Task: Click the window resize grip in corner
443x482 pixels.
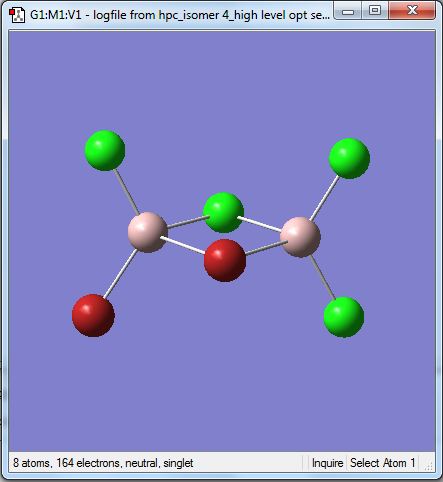Action: (x=429, y=466)
